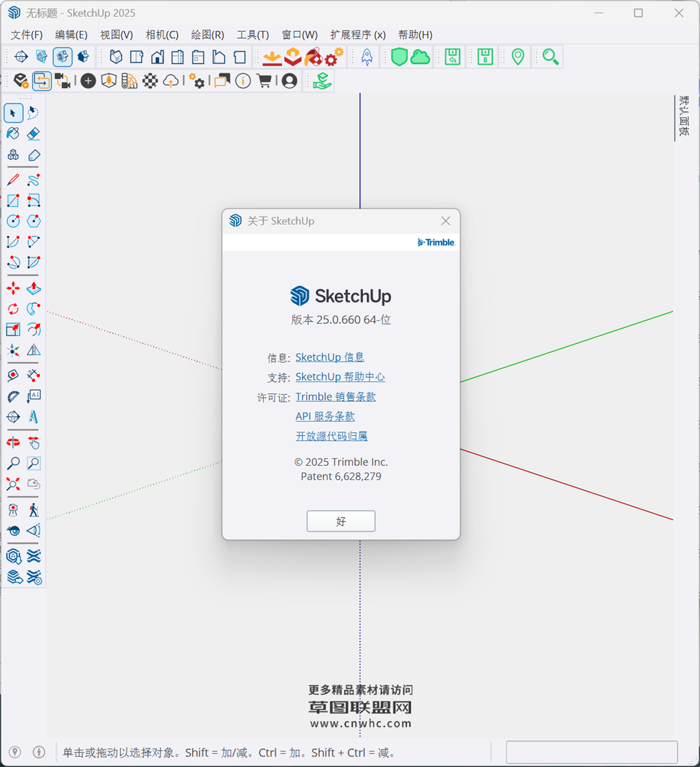Open the 相机(C) menu
Image resolution: width=700 pixels, height=767 pixels.
pos(162,35)
